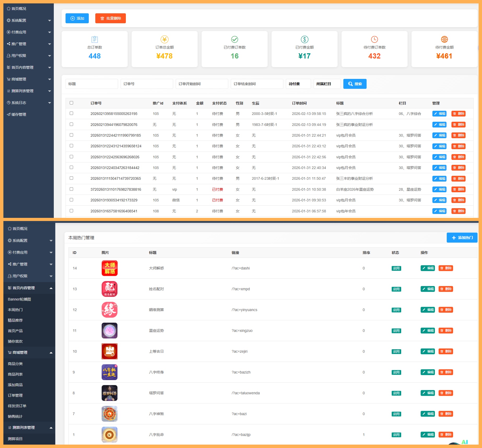Image resolution: width=482 pixels, height=448 pixels.
Task: Click the 订单开始时间 input field
Action: click(x=202, y=84)
